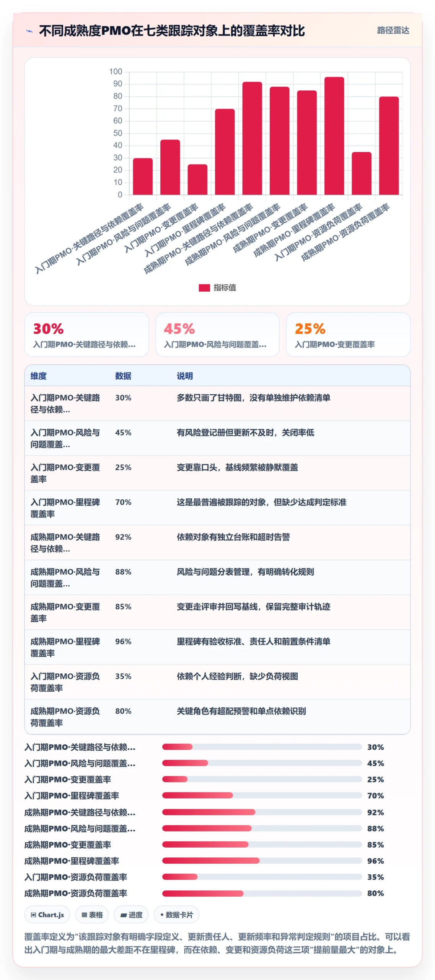Click the 数据 column header
The image size is (435, 980).
pos(123,376)
